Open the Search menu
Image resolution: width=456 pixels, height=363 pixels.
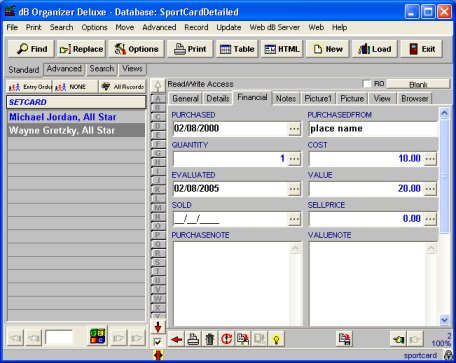pyautogui.click(x=61, y=27)
